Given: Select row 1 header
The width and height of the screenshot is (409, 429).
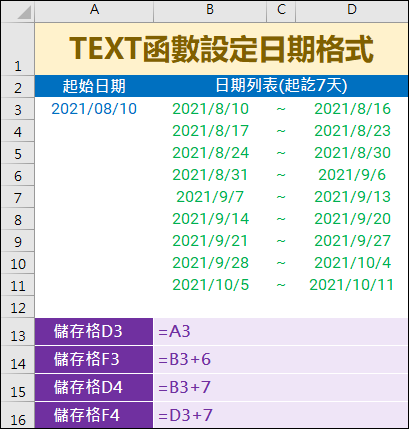Looking at the screenshot, I should coord(18,49).
